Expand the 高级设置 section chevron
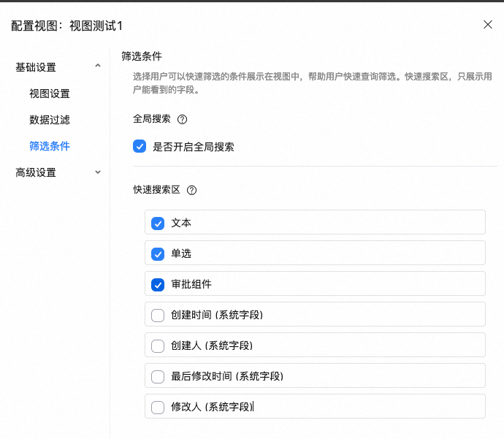The width and height of the screenshot is (504, 439). coord(98,172)
